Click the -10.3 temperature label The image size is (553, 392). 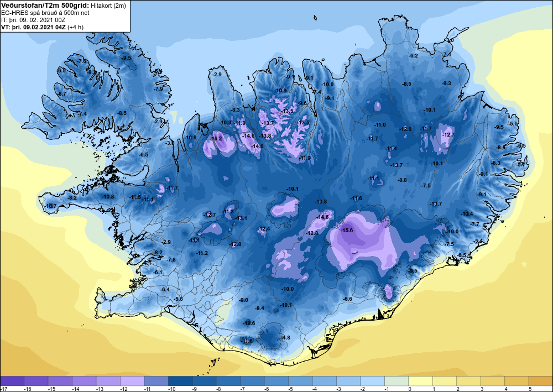coord(226,123)
